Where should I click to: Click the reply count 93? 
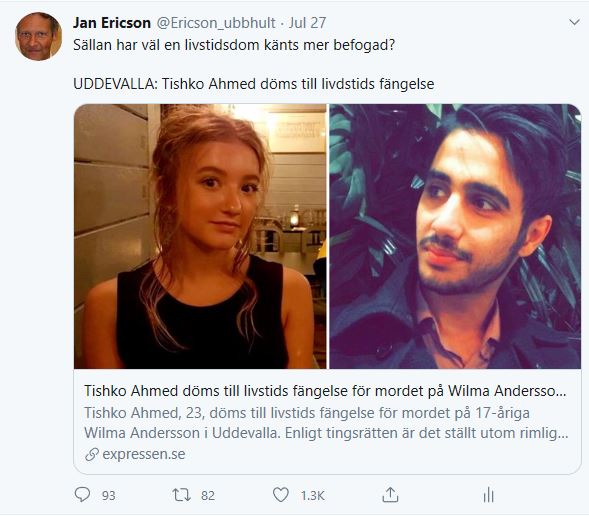click(x=109, y=495)
